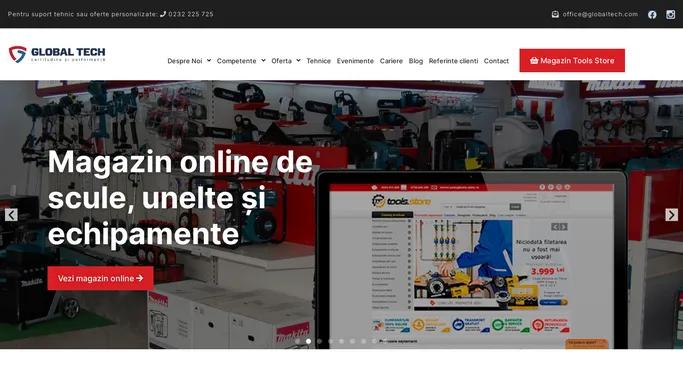Go to the Evenimente page
Viewport: 683px width, 384px height.
355,61
